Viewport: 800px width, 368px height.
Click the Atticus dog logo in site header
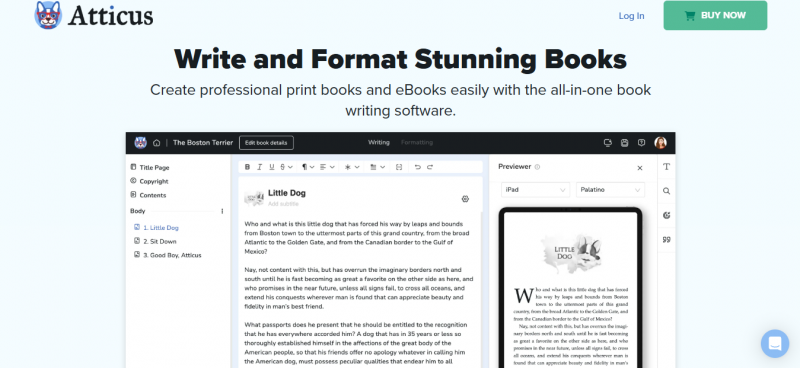[x=48, y=15]
